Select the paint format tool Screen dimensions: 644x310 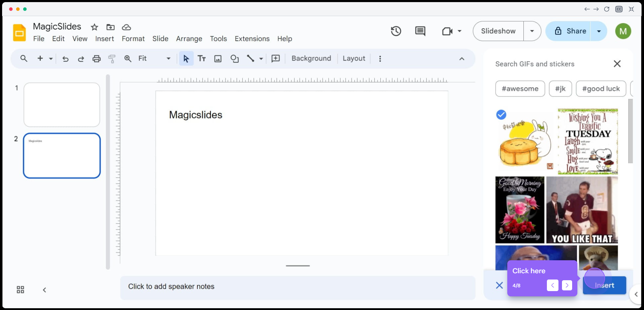tap(112, 59)
